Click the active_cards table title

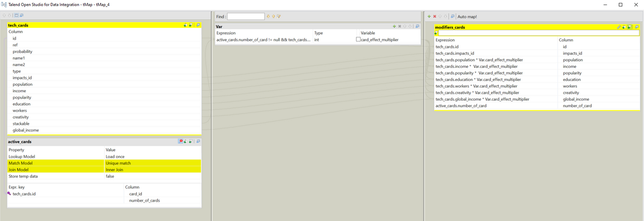(x=20, y=141)
